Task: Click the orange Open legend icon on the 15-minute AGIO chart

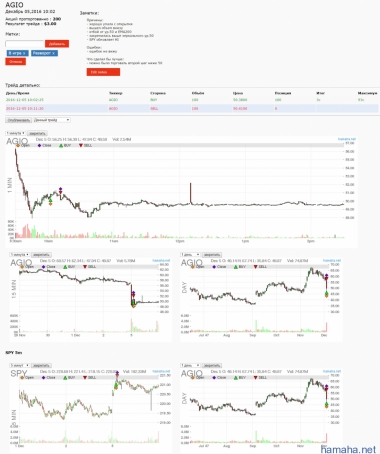Action: click(x=22, y=267)
